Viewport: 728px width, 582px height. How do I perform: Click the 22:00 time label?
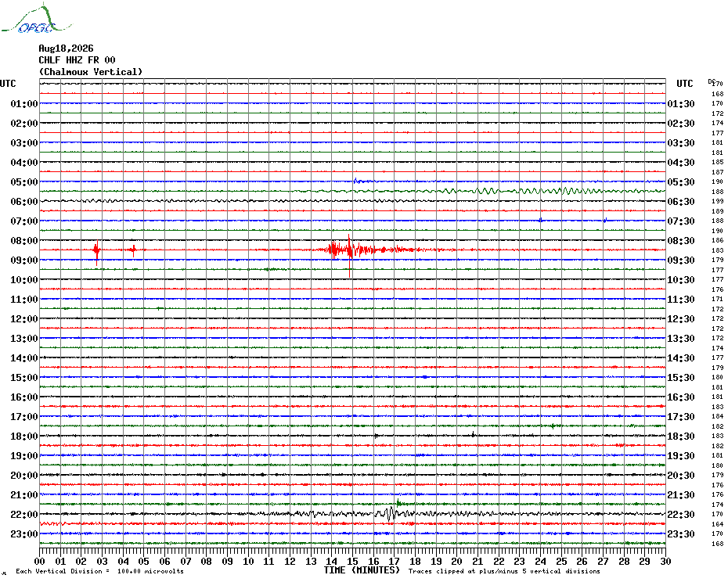click(x=24, y=514)
